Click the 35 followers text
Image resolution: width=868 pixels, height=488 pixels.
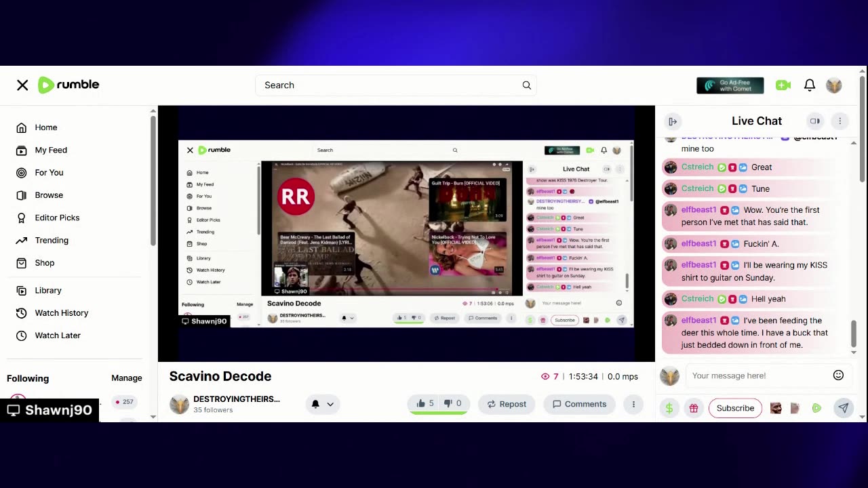(x=213, y=410)
